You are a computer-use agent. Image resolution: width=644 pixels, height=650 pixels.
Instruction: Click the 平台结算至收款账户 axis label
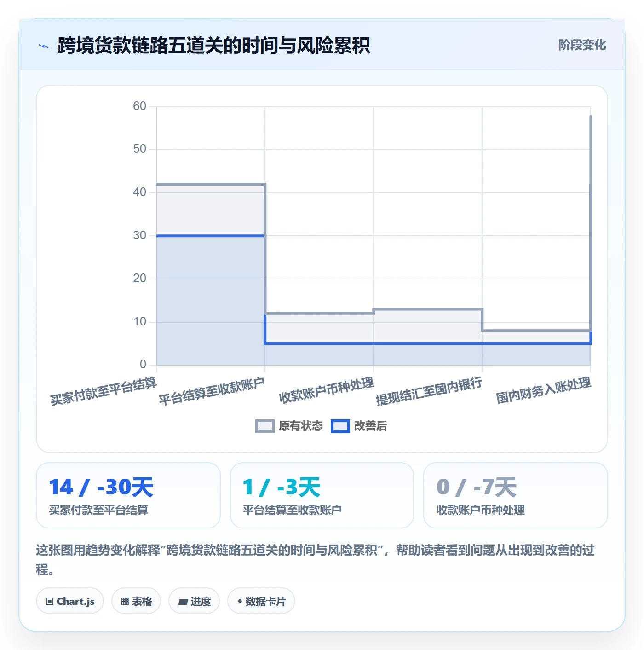pyautogui.click(x=212, y=391)
